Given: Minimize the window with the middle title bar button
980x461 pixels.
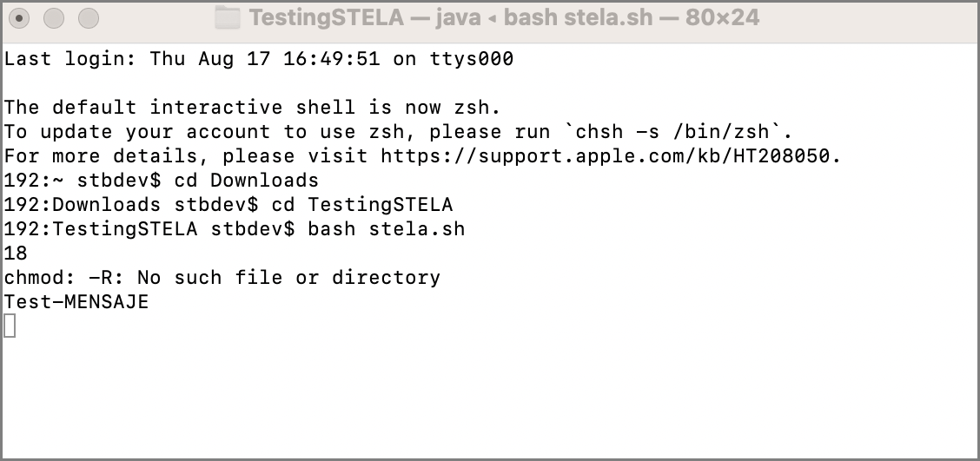Looking at the screenshot, I should pyautogui.click(x=54, y=18).
